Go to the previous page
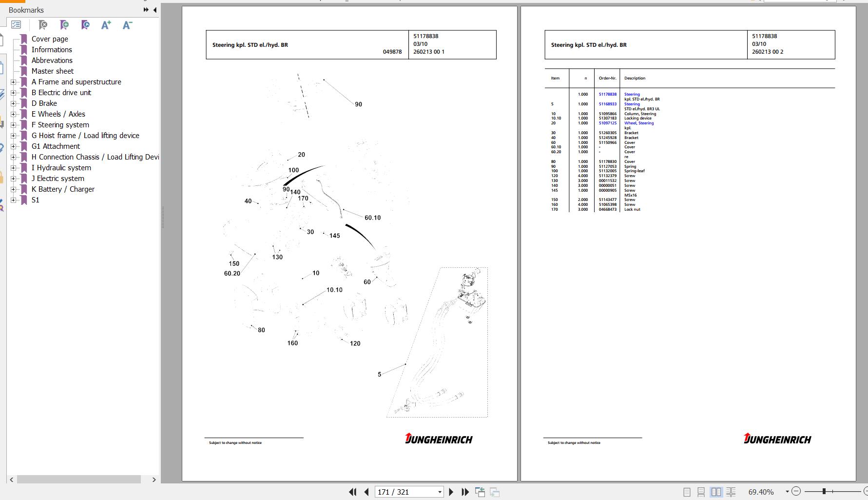 pos(366,492)
